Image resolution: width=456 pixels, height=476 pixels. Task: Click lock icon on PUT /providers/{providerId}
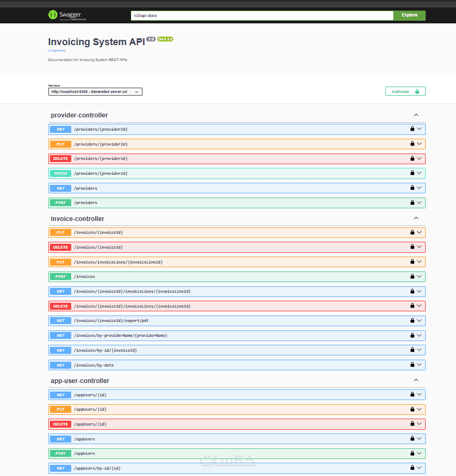point(412,143)
